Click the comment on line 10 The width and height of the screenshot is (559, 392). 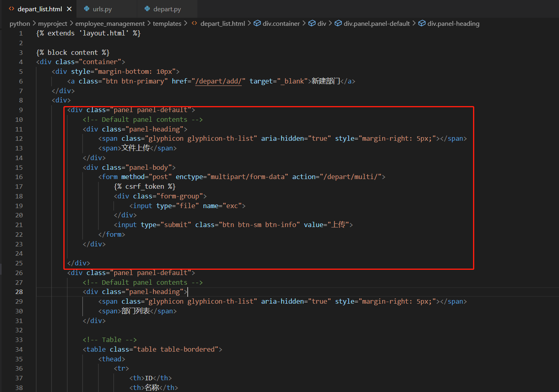(x=143, y=119)
